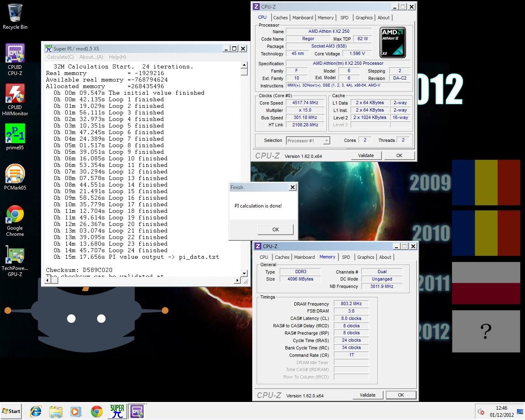525x420 pixels.
Task: Maximize the Super PI window
Action: click(234, 48)
